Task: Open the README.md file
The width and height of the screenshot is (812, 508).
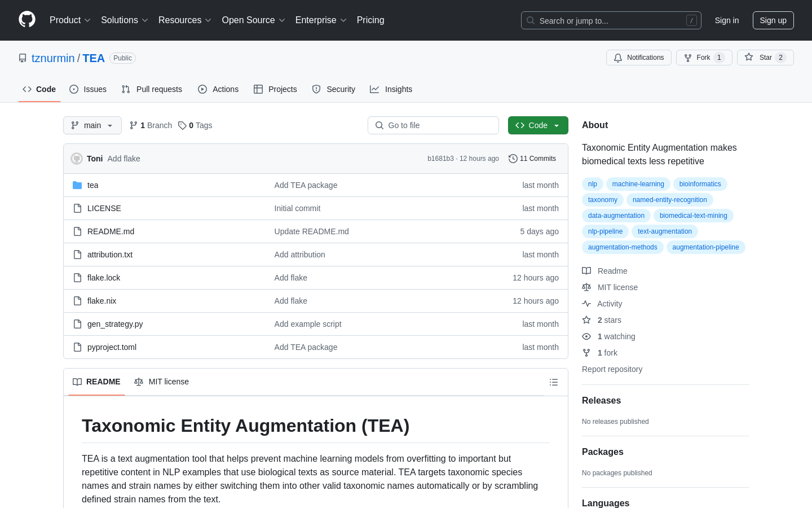Action: click(111, 231)
